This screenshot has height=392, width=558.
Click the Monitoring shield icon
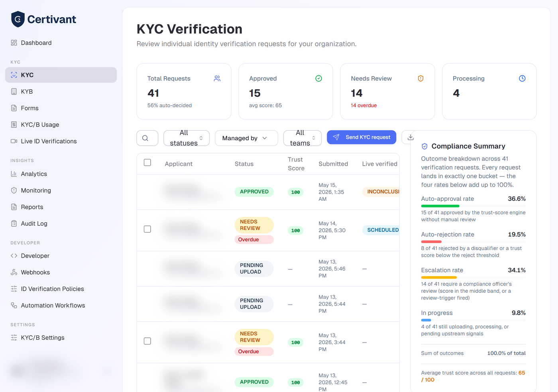point(14,190)
